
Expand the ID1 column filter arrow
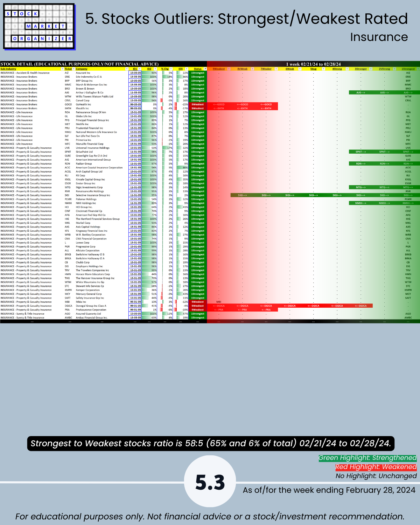click(x=140, y=69)
